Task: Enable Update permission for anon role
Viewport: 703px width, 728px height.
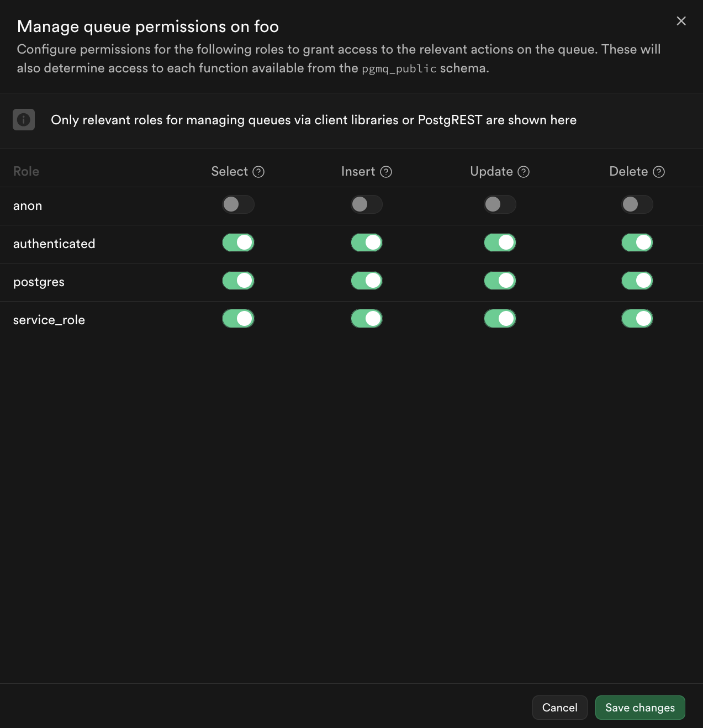Action: click(x=500, y=204)
